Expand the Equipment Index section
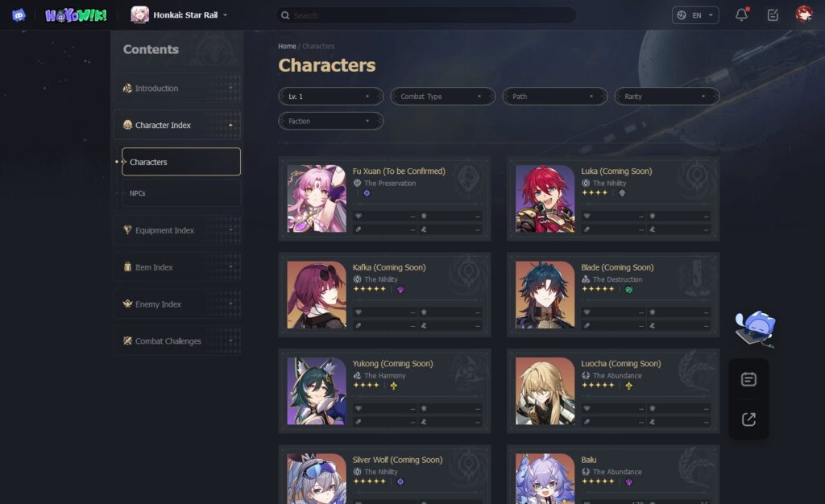 [x=177, y=230]
